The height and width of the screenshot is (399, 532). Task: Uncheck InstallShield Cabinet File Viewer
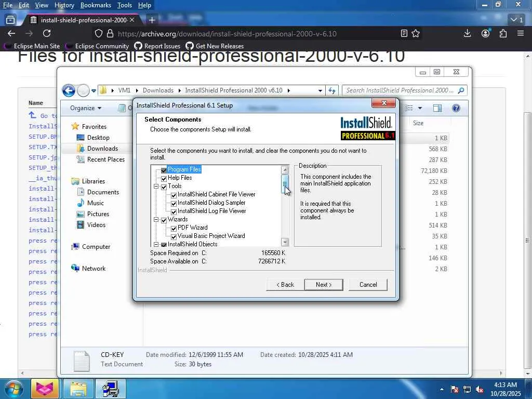[x=174, y=195]
